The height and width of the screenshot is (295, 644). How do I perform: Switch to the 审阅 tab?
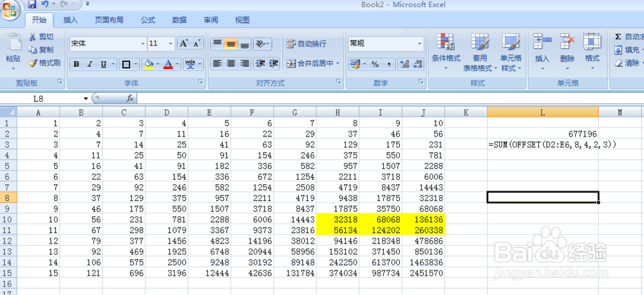(211, 20)
